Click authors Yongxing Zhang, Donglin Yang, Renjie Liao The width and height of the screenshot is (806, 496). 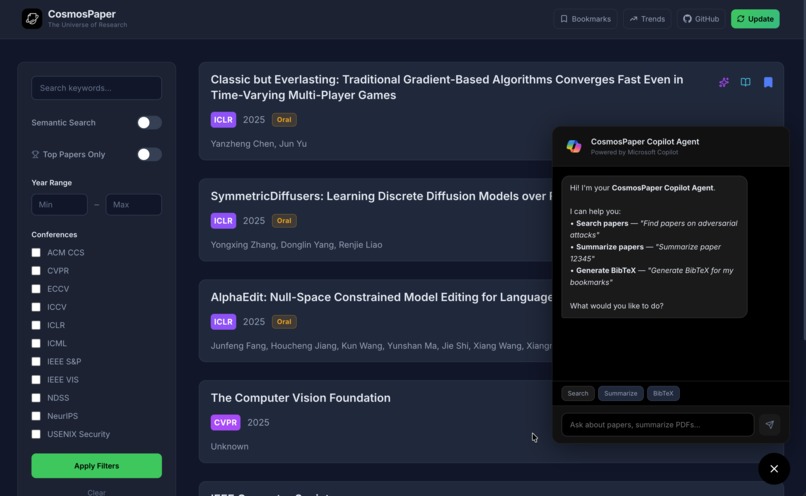[x=296, y=245]
